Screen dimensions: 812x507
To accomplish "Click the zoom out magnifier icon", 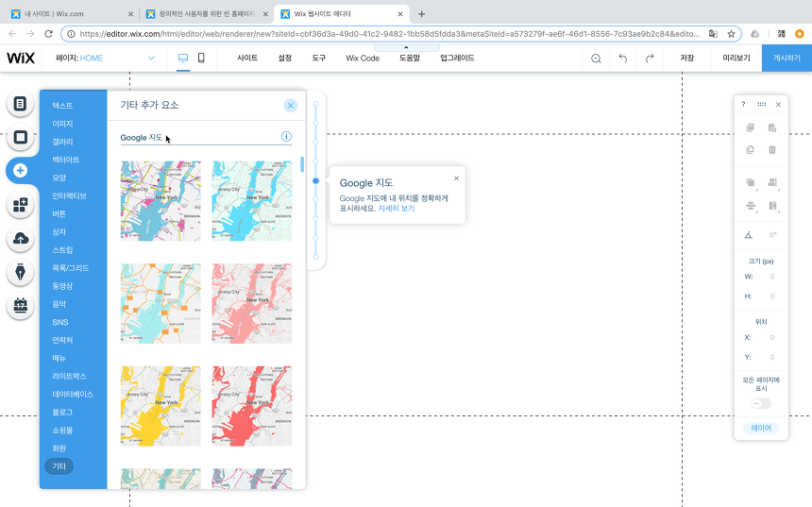I will (x=596, y=59).
